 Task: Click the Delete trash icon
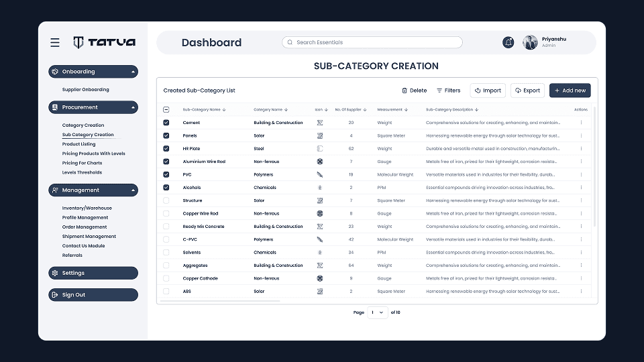(x=405, y=90)
